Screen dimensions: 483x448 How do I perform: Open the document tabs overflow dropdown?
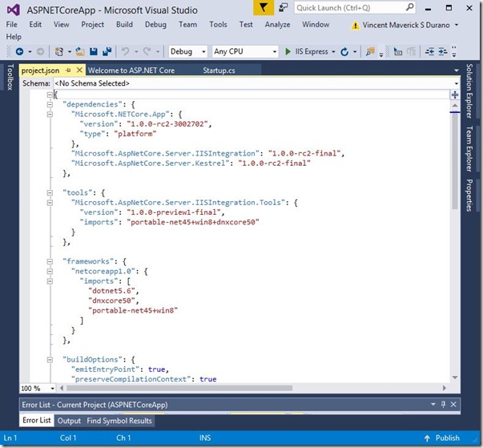click(457, 71)
